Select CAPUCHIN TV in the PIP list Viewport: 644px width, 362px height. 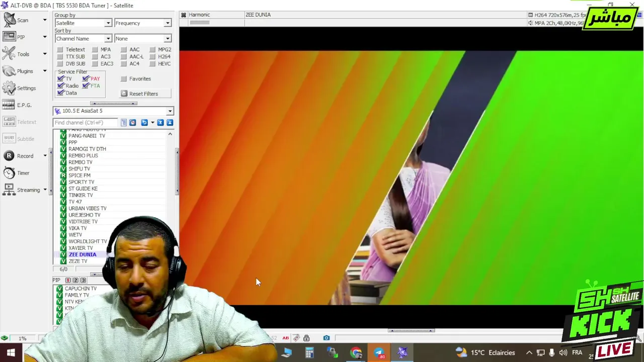click(x=80, y=289)
